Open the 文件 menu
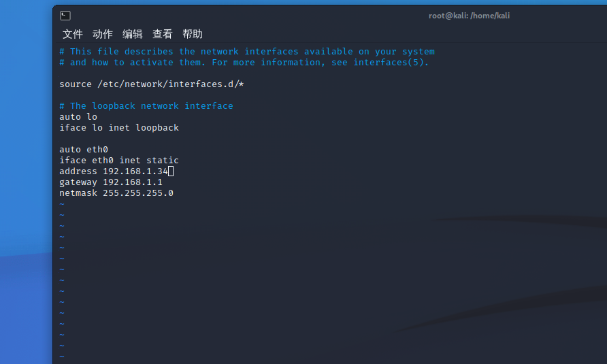The image size is (607, 364). click(x=72, y=34)
